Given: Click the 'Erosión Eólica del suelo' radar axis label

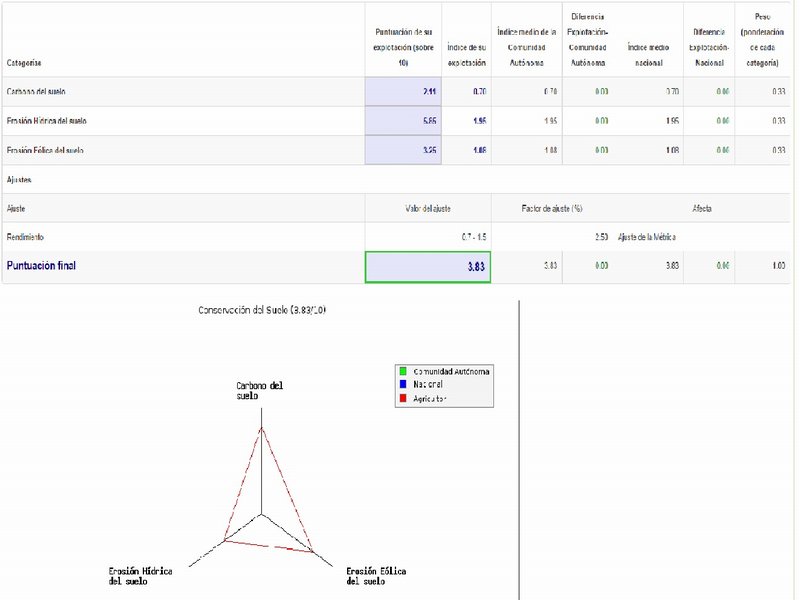Looking at the screenshot, I should [x=376, y=576].
